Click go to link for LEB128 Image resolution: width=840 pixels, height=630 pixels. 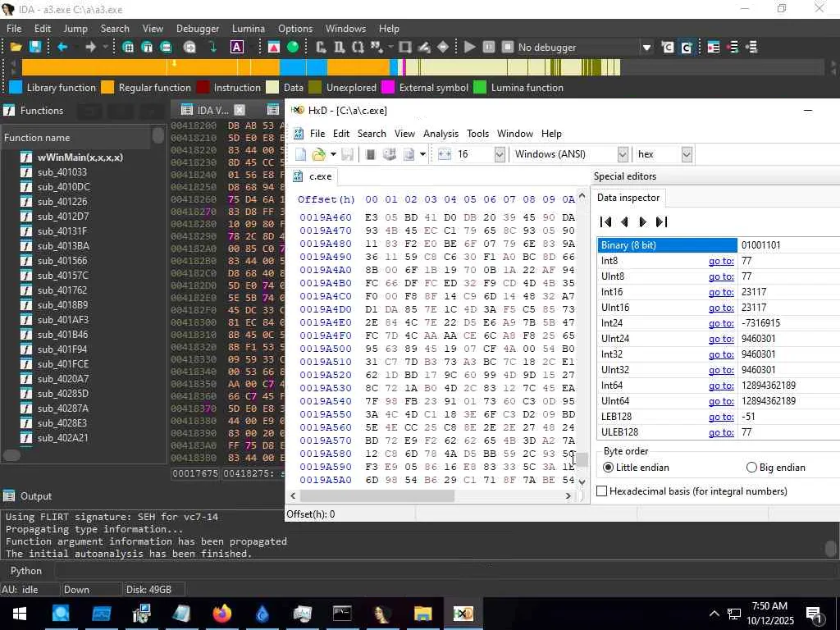[721, 416]
